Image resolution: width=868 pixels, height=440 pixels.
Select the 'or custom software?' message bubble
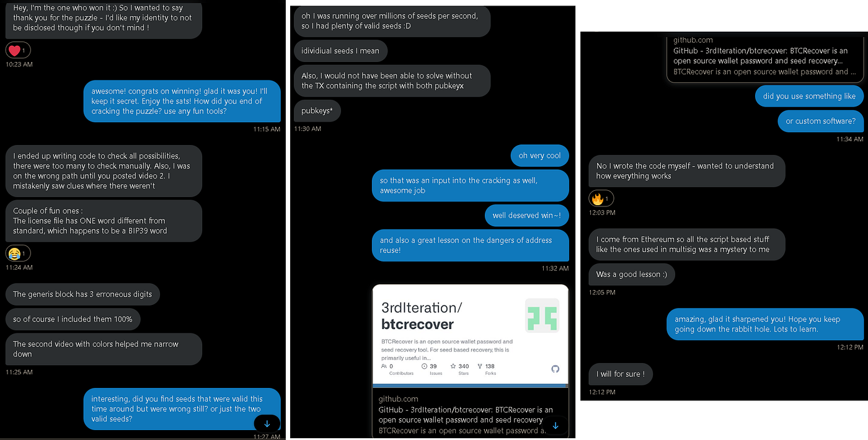pos(820,121)
